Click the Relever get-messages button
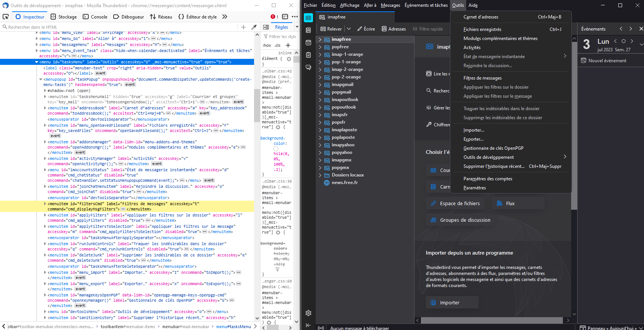 pyautogui.click(x=331, y=29)
